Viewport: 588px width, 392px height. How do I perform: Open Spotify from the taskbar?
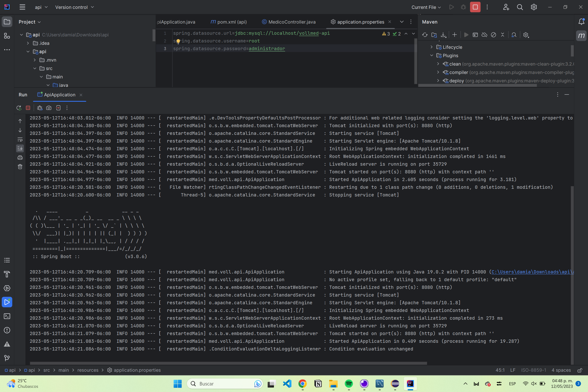[349, 384]
